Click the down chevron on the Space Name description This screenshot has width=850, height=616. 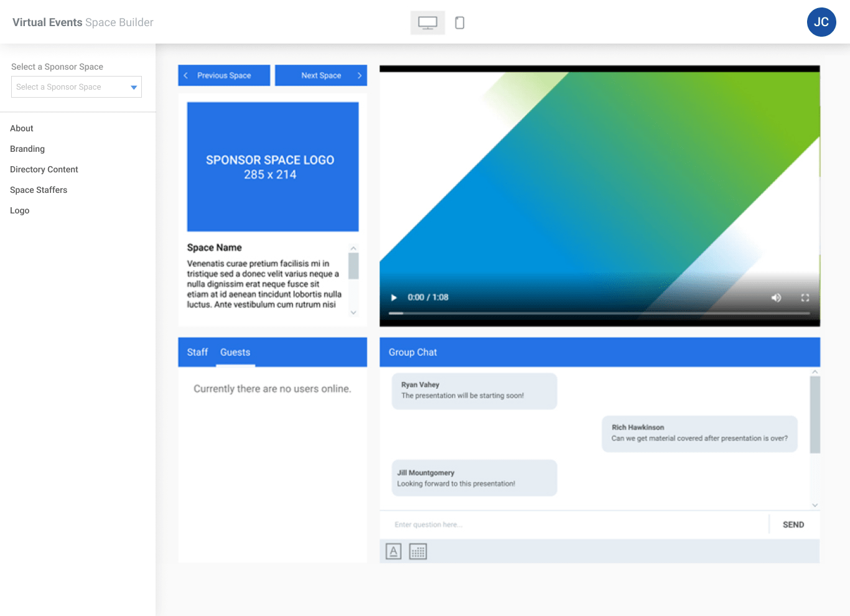click(x=353, y=312)
